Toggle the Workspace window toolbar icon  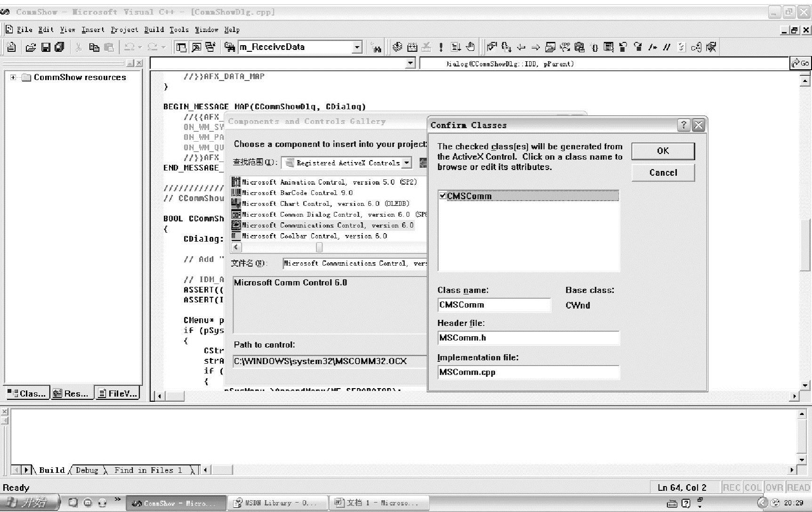point(181,47)
